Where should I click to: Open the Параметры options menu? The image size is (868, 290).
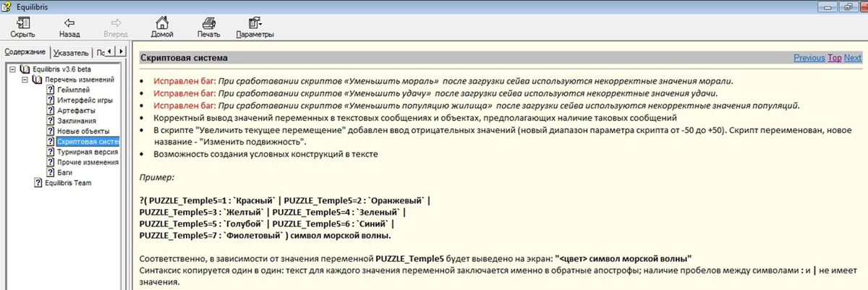coord(255,27)
